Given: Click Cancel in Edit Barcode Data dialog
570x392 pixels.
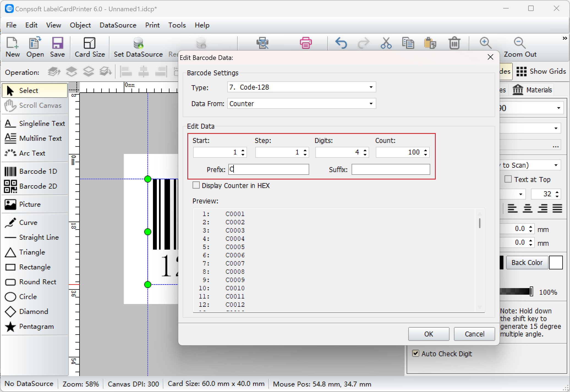Looking at the screenshot, I should tap(474, 334).
